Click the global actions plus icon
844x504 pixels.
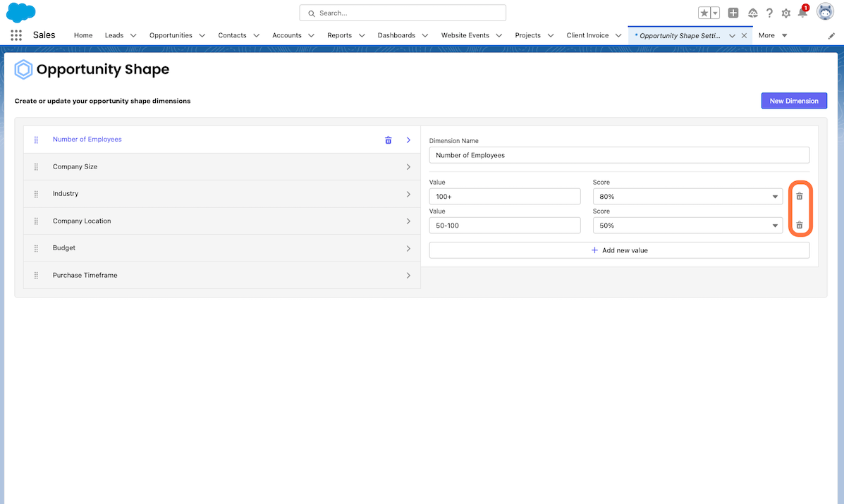click(x=733, y=13)
